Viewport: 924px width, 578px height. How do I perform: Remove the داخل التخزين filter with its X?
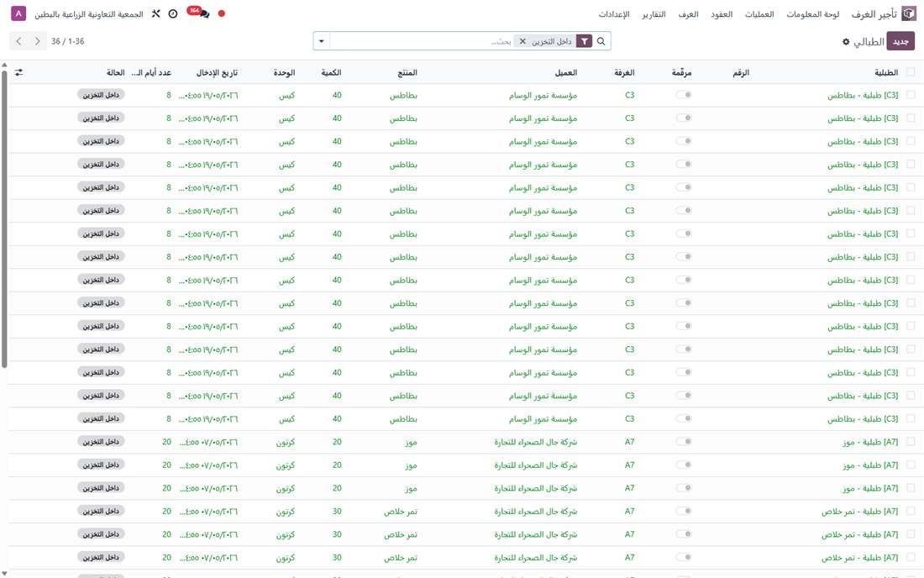522,41
